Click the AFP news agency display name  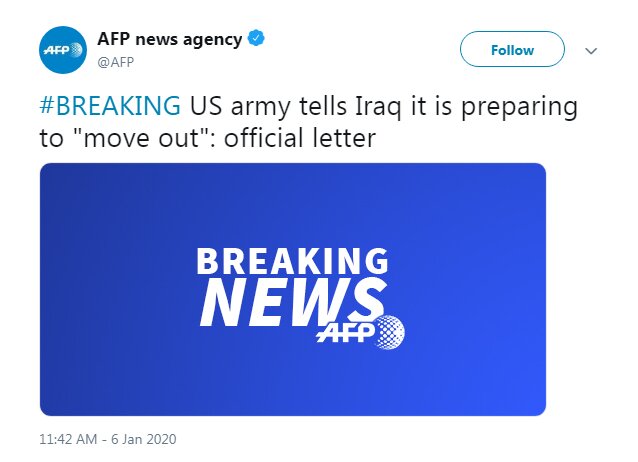[170, 39]
